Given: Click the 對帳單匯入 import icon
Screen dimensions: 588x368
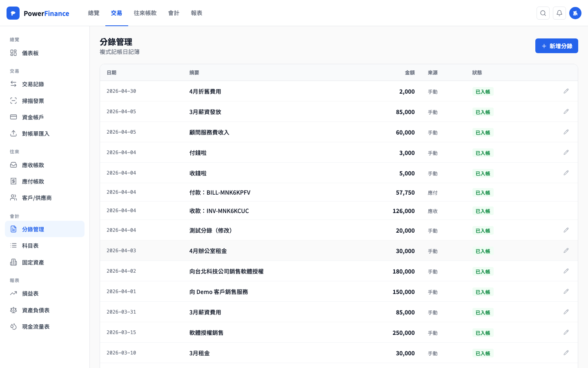Looking at the screenshot, I should point(13,133).
